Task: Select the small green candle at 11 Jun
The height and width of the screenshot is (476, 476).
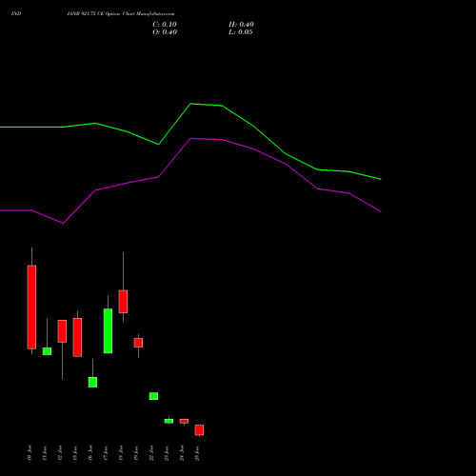Action: pos(47,351)
